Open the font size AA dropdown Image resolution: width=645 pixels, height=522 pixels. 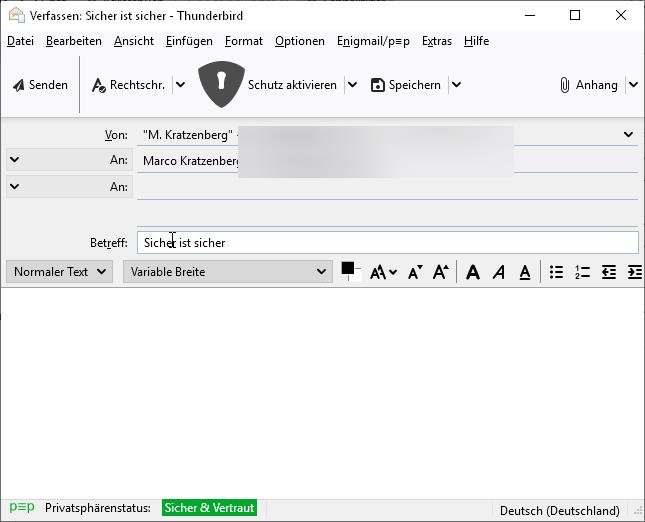pos(383,272)
